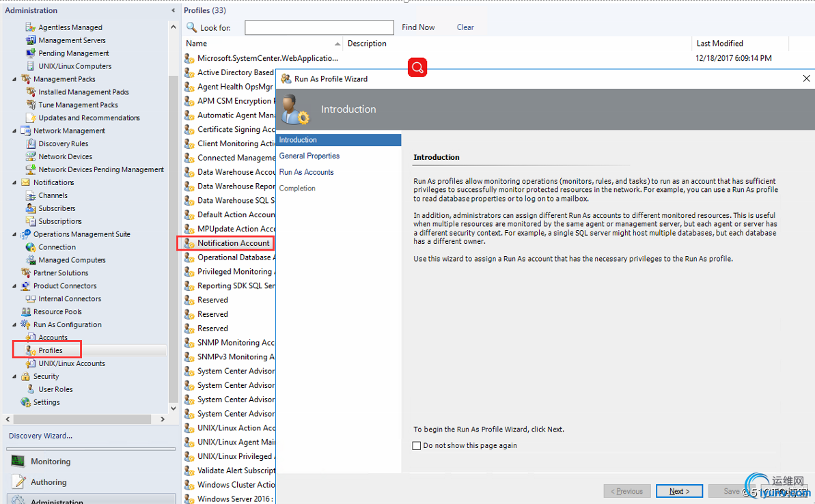Collapse the Administration pane with chevron
815x504 pixels.
point(173,10)
